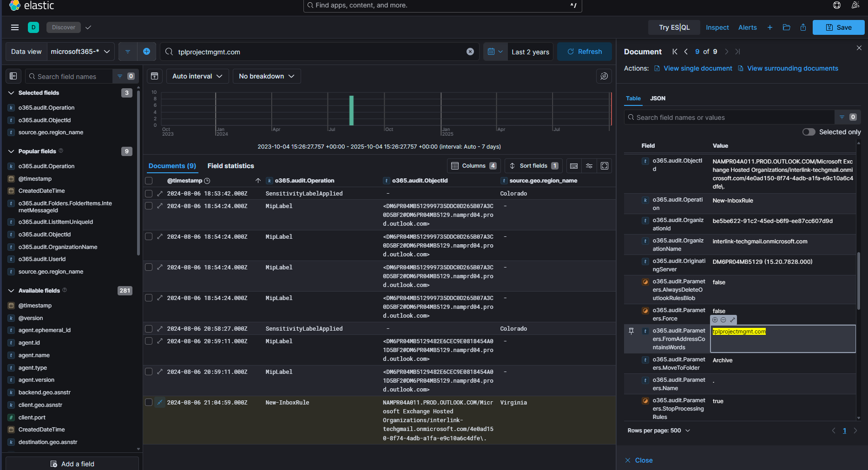The image size is (868, 470).
Task: Open View surrounding documents link
Action: coord(792,68)
